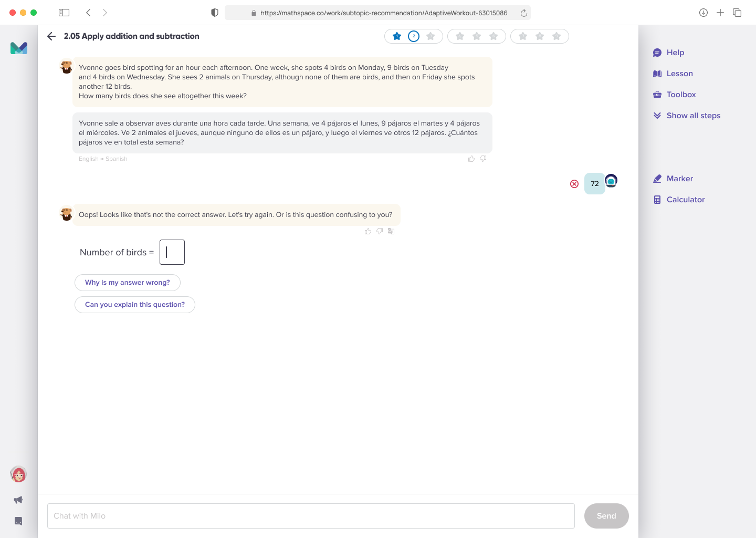Activate the Marker tool
The height and width of the screenshot is (538, 756).
click(673, 179)
